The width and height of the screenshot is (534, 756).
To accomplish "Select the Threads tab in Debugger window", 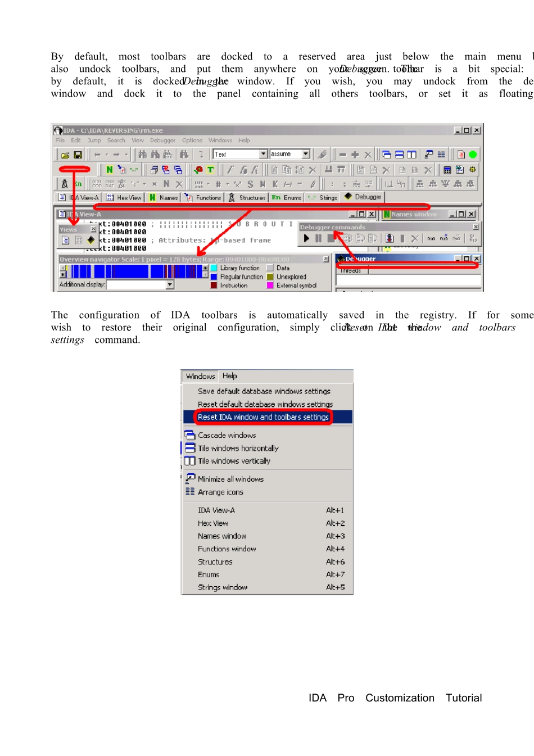I will tap(351, 270).
